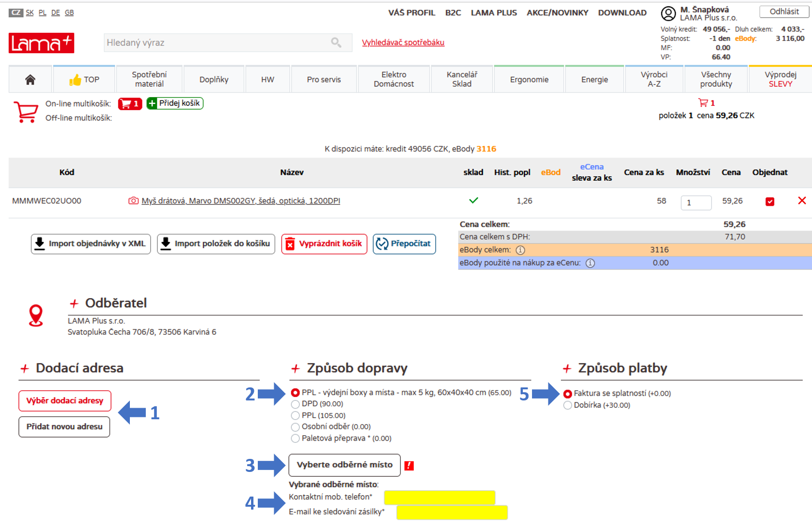Click Přidej košík button
812x527 pixels.
tap(175, 103)
